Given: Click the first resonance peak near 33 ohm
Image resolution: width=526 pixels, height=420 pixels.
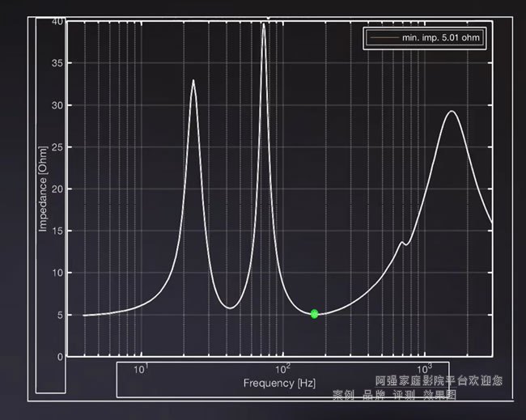Looking at the screenshot, I should click(193, 80).
